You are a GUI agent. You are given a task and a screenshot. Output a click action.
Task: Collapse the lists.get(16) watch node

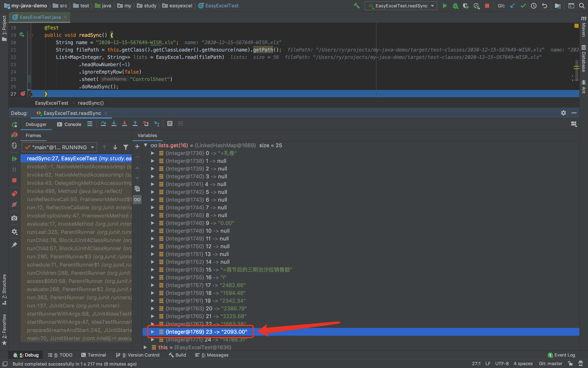click(146, 145)
